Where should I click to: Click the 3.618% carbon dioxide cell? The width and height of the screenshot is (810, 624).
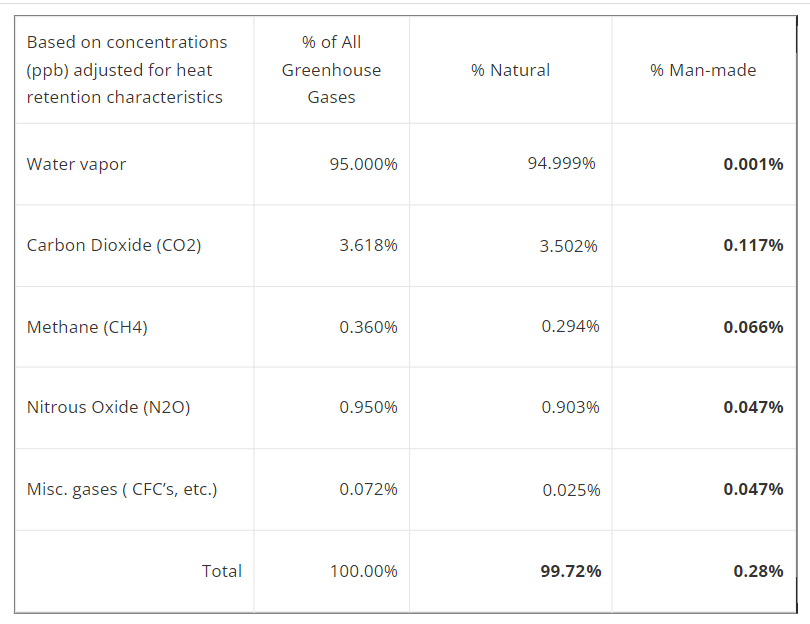368,245
